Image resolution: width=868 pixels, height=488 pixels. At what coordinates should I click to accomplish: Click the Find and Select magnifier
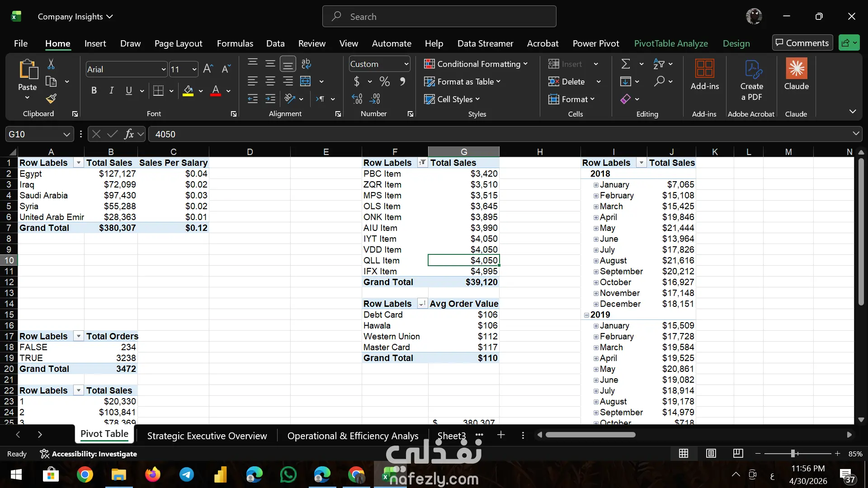(659, 81)
